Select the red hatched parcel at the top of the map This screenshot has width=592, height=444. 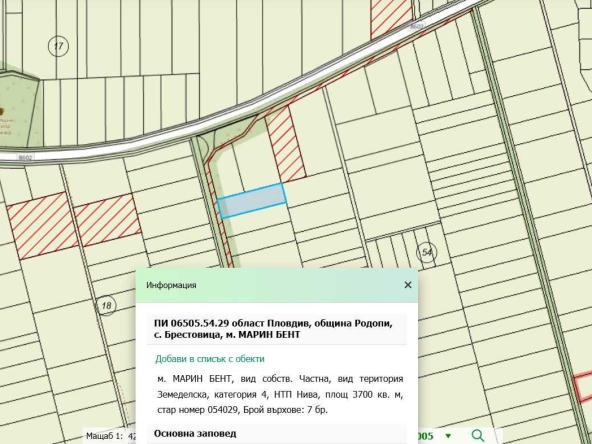(x=391, y=17)
